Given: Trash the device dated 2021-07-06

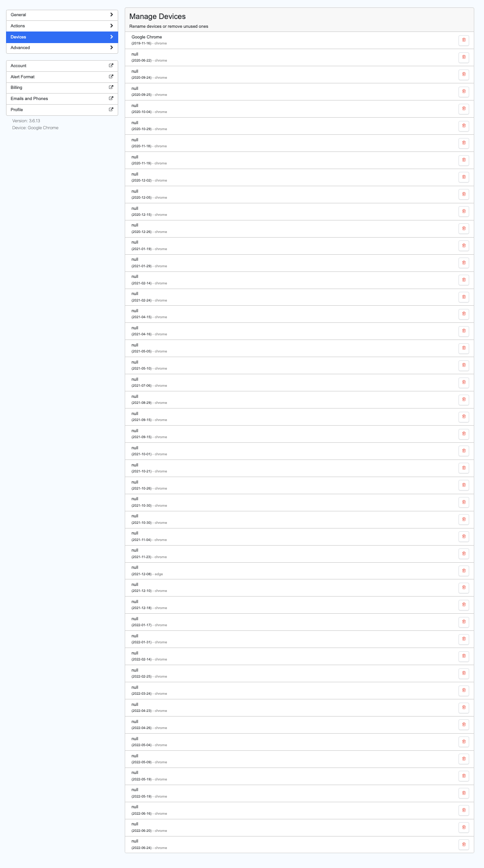Looking at the screenshot, I should (x=464, y=383).
